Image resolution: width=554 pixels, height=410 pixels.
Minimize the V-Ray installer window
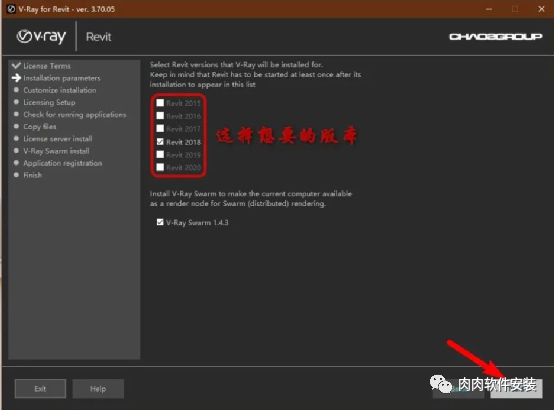[489, 9]
